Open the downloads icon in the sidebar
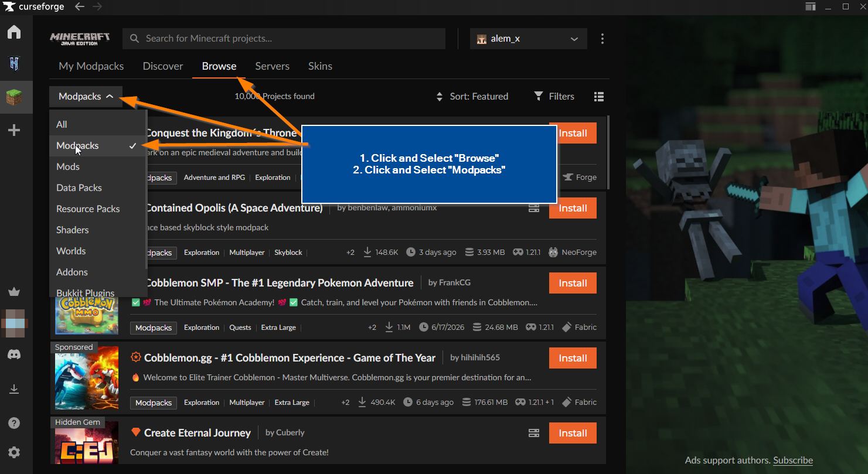 click(14, 389)
